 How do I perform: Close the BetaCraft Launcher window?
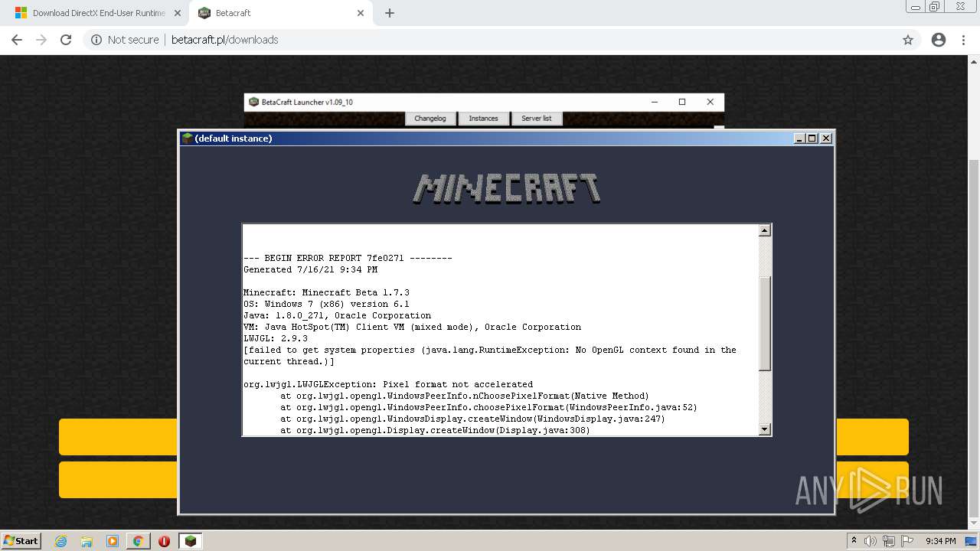710,102
